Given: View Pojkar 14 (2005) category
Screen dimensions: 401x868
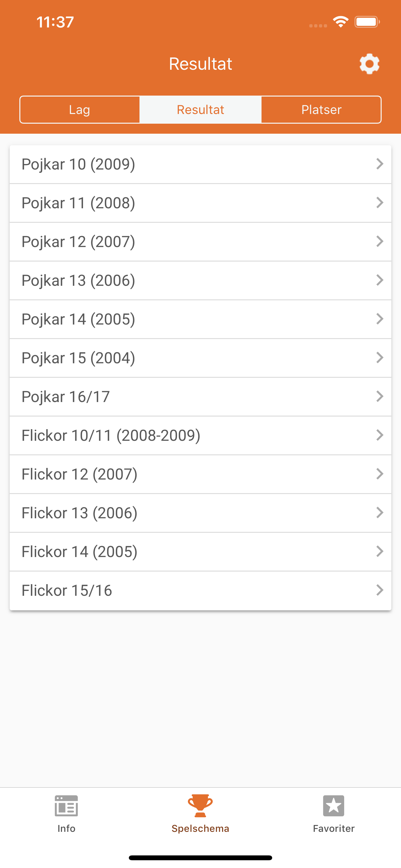Looking at the screenshot, I should point(200,319).
